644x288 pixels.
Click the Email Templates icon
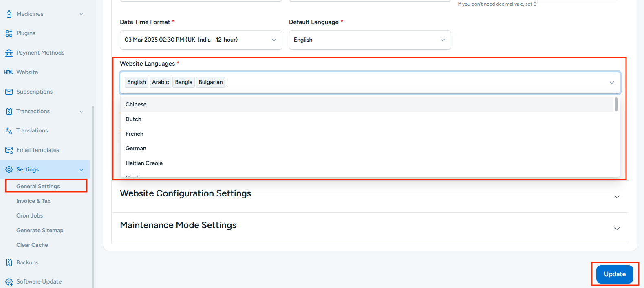tap(9, 150)
